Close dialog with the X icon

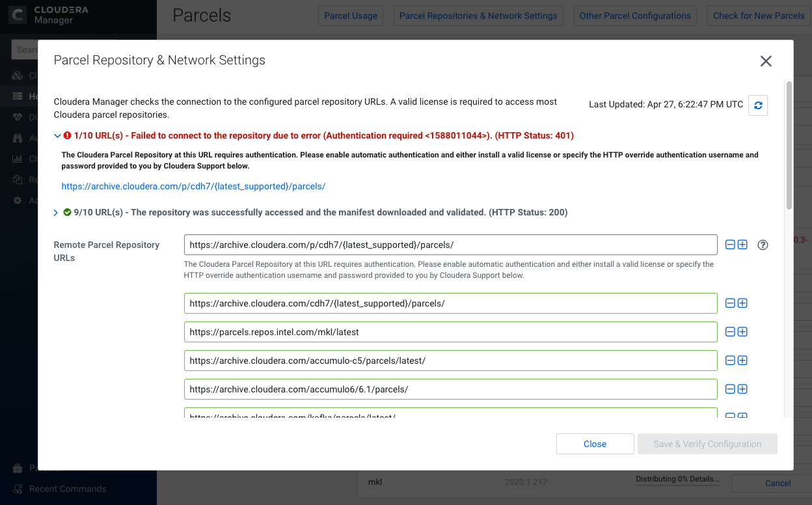click(766, 61)
